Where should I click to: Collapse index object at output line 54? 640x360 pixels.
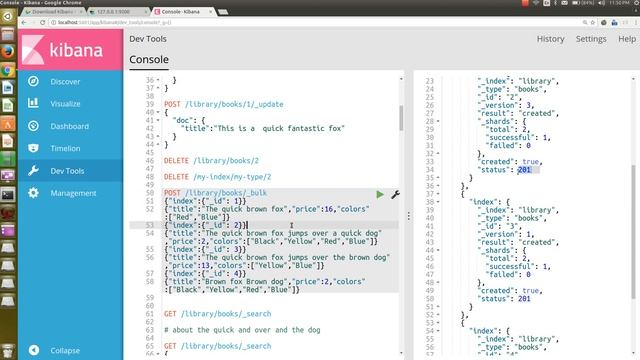point(438,331)
